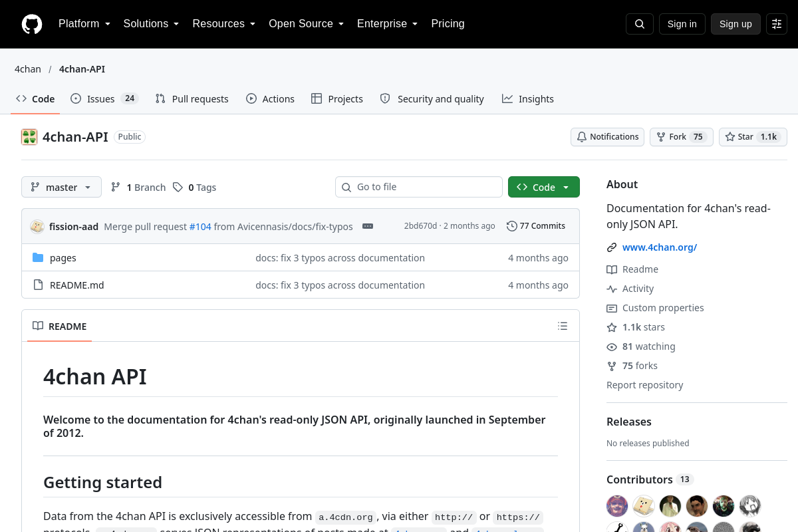View the 77 Commits history

(x=536, y=226)
